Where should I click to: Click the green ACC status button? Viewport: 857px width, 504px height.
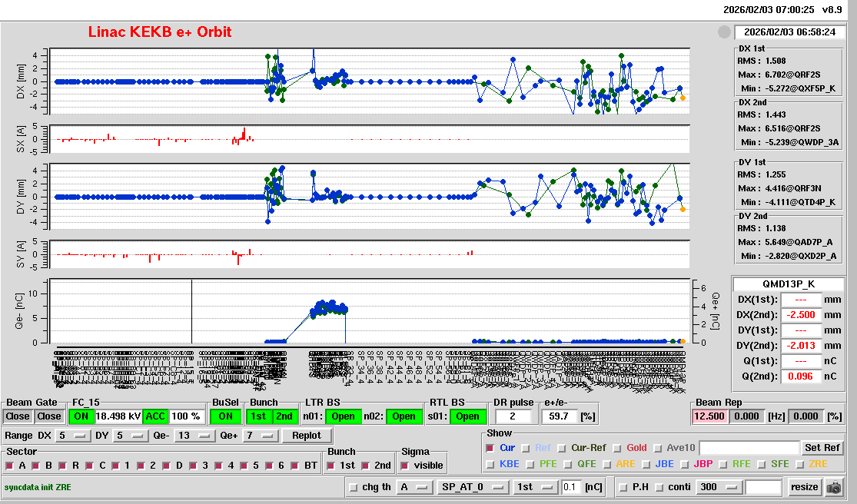155,416
